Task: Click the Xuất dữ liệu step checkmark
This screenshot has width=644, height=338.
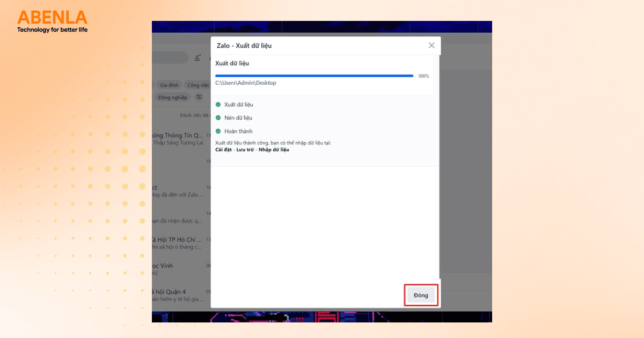Action: 218,104
